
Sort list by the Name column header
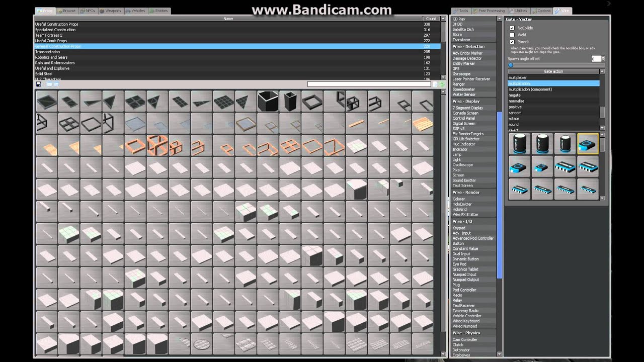pos(228,19)
